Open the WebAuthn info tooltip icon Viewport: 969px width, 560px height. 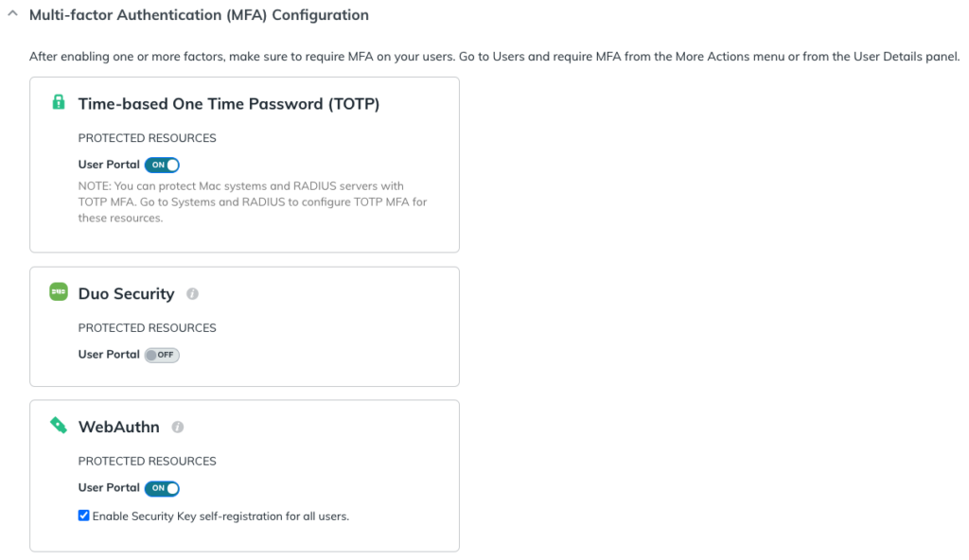point(177,428)
